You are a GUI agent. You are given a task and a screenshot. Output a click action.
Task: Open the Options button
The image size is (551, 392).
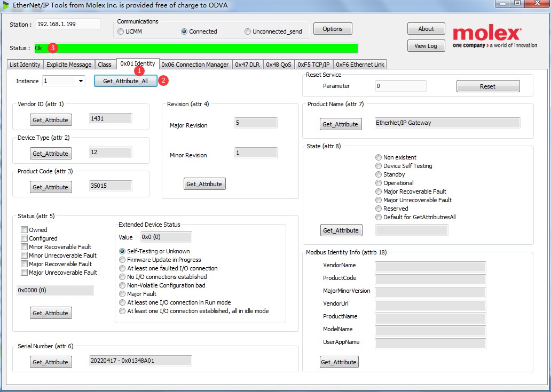point(333,29)
